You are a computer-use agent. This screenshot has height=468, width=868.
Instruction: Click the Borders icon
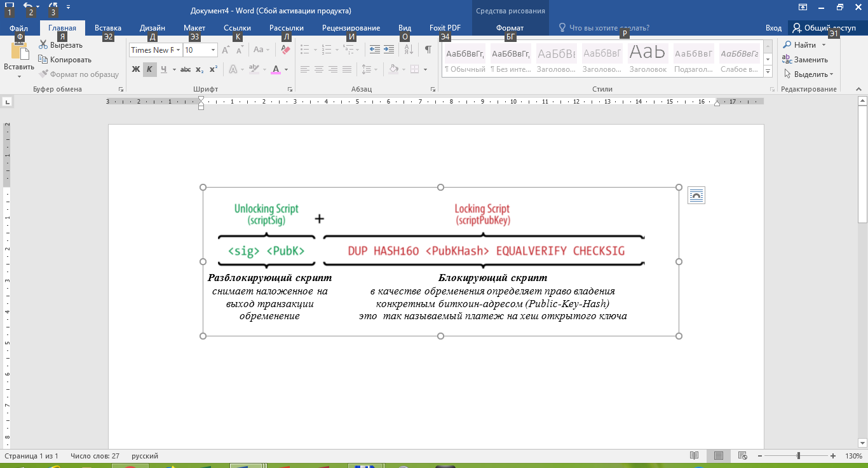[x=414, y=69]
